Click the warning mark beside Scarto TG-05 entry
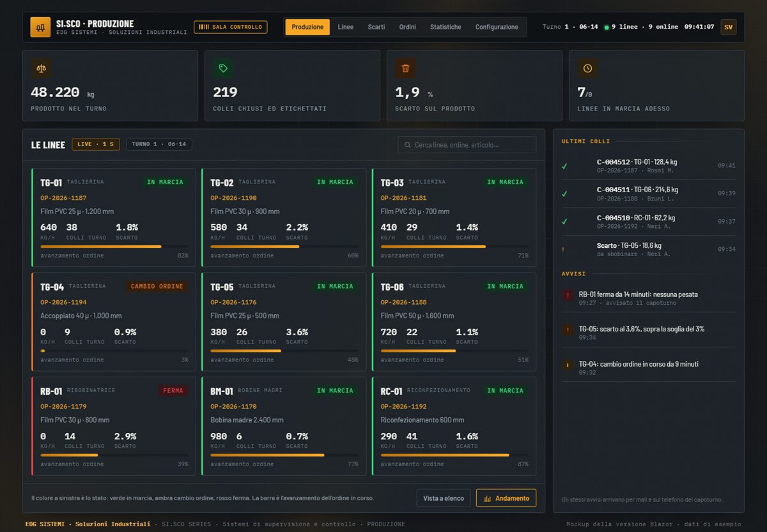Viewport: 767px width, 532px height. point(563,250)
